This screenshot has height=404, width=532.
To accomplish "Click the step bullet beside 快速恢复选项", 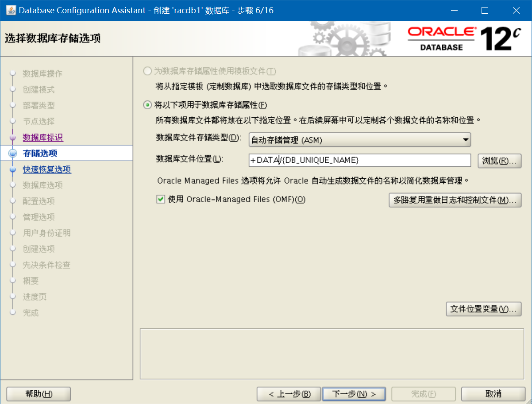I will 12,169.
